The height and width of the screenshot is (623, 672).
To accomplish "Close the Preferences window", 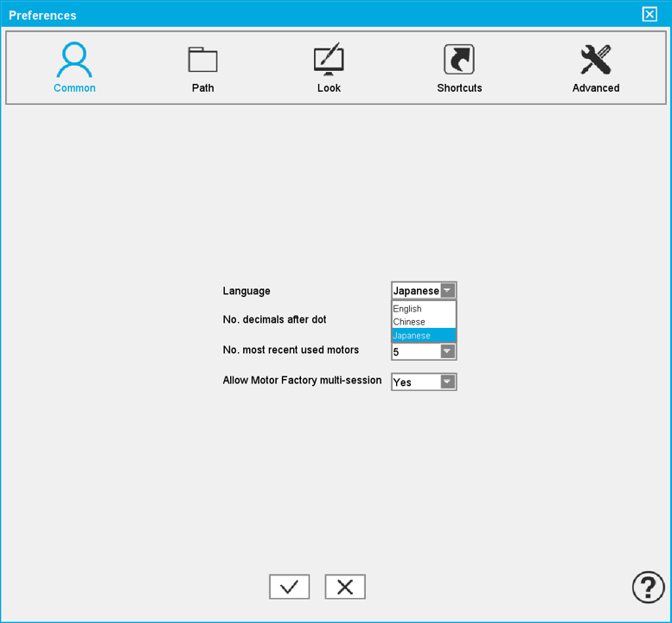I will click(x=650, y=15).
